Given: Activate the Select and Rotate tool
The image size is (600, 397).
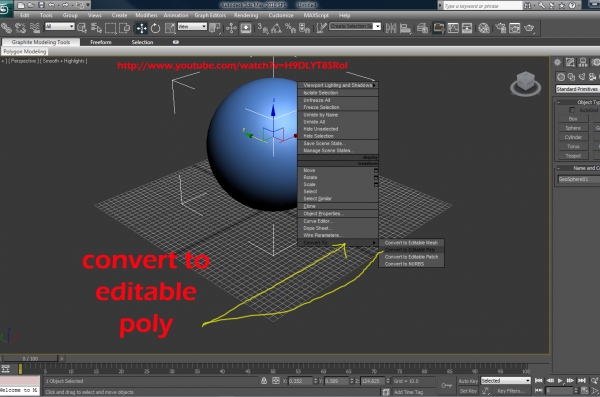Looking at the screenshot, I should click(x=155, y=28).
